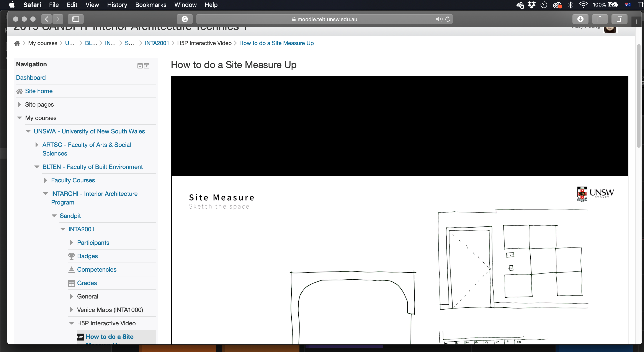Click the My courses breadcrumb text
This screenshot has width=644, height=352.
click(x=42, y=43)
